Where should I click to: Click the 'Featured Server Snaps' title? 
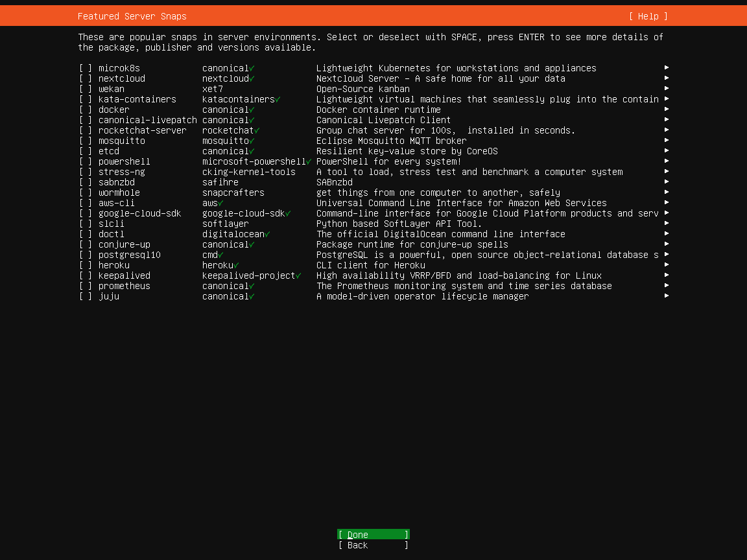[x=132, y=16]
